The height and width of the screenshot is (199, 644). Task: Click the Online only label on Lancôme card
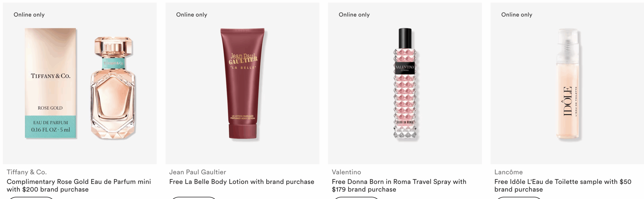[517, 15]
